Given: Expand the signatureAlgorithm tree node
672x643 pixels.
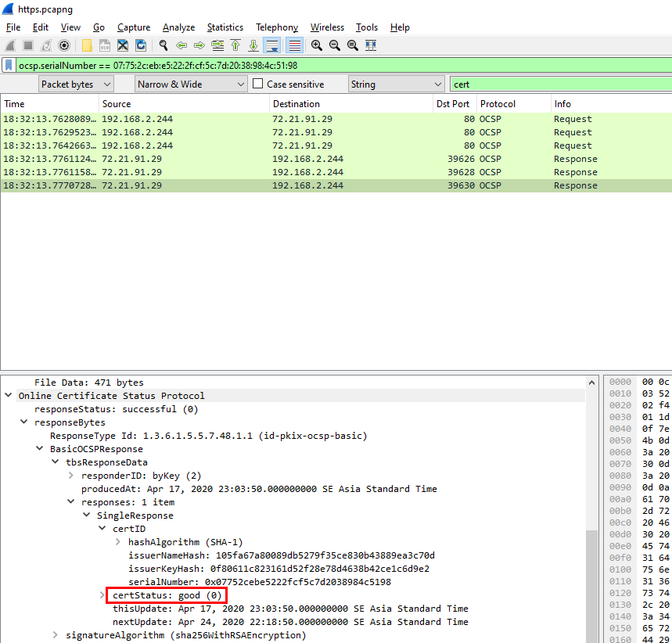Looking at the screenshot, I should pos(56,635).
